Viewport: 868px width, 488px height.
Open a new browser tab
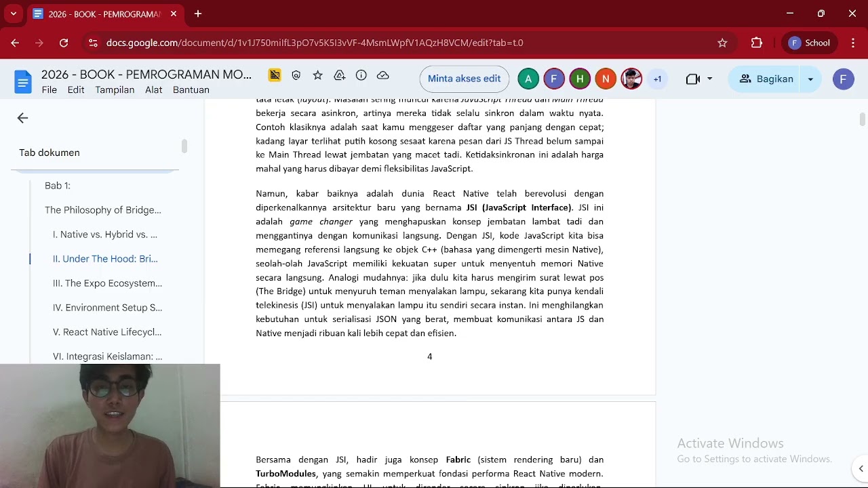click(198, 14)
